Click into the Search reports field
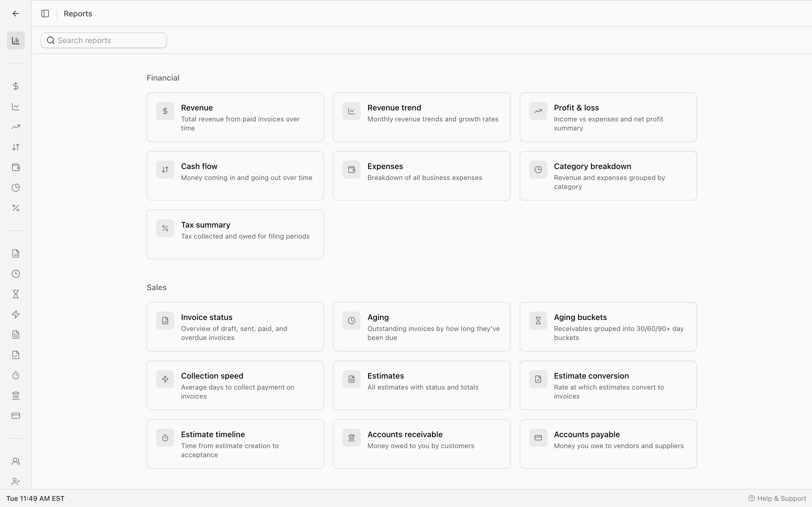This screenshot has width=812, height=507. pos(103,40)
